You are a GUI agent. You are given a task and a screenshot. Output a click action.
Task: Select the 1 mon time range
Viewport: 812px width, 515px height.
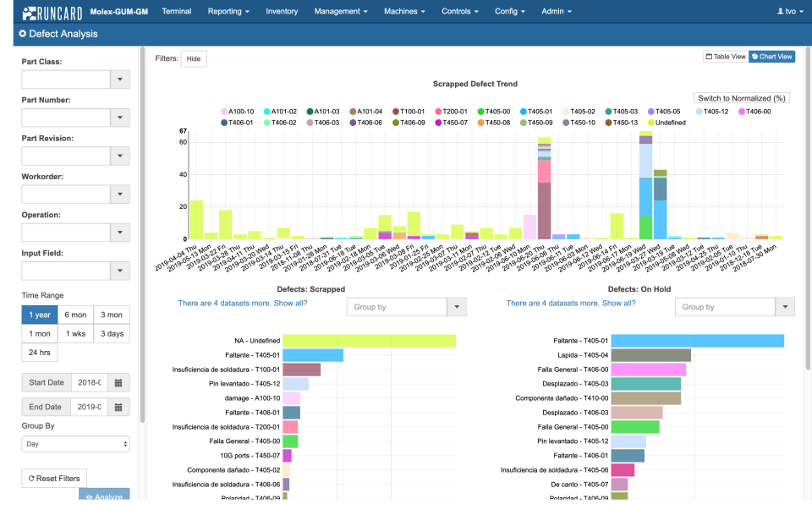[x=40, y=334]
